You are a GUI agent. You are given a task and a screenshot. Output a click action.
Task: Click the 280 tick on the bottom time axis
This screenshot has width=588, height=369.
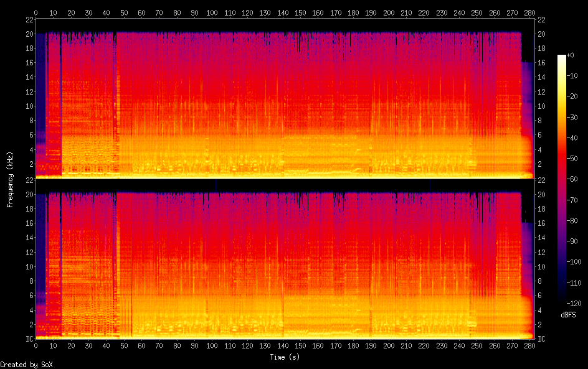pyautogui.click(x=531, y=345)
